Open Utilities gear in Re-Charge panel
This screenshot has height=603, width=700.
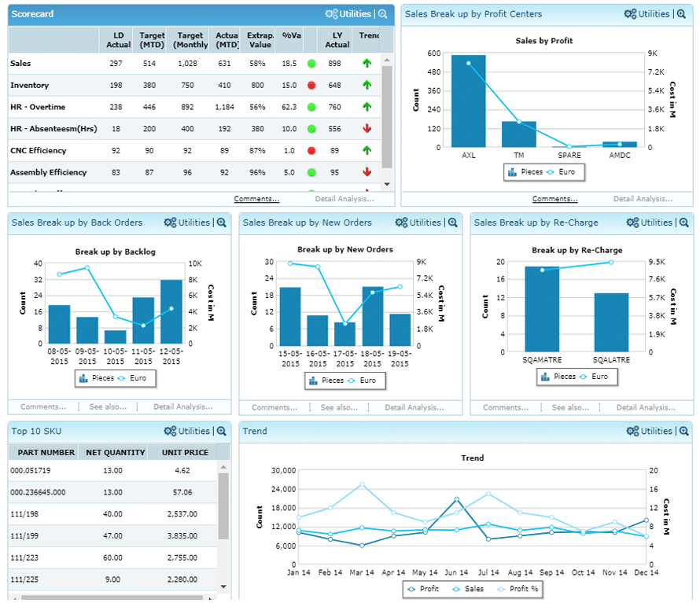point(649,222)
